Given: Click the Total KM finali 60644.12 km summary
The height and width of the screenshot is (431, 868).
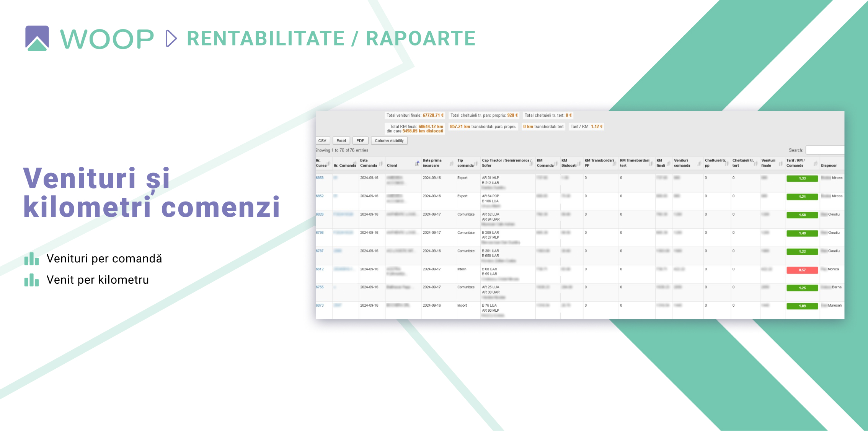Looking at the screenshot, I should [415, 129].
